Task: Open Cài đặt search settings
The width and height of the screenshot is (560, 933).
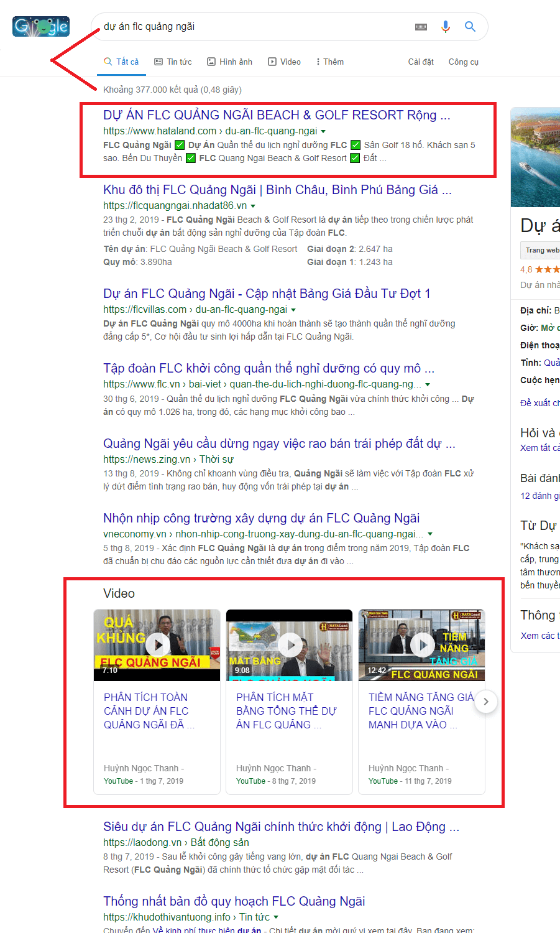Action: pos(421,62)
